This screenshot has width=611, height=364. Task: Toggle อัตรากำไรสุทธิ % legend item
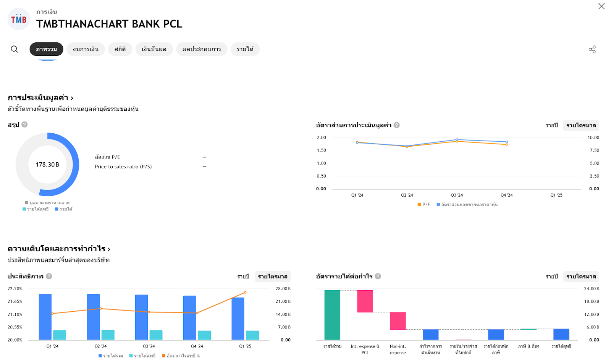coord(181,356)
